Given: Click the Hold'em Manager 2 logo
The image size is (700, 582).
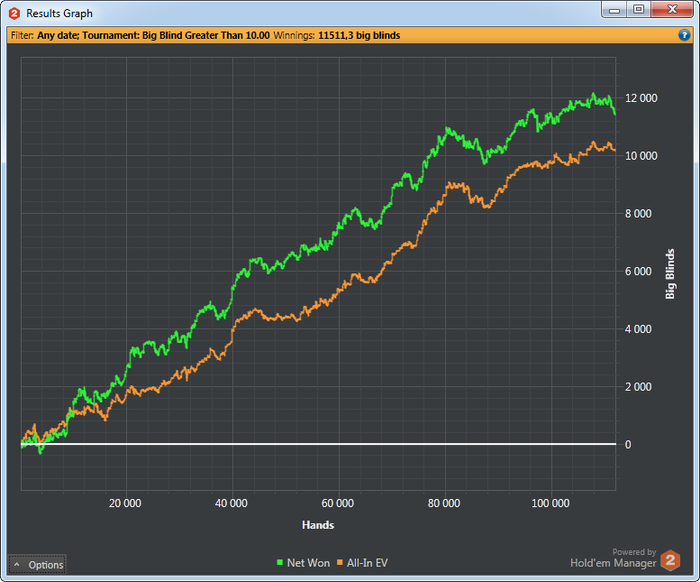Looking at the screenshot, I should pos(670,560).
